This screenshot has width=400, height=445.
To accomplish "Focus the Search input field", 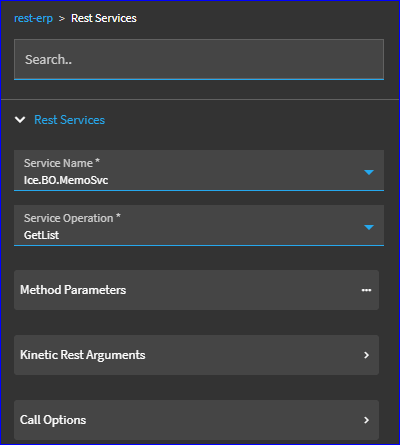I will (199, 60).
